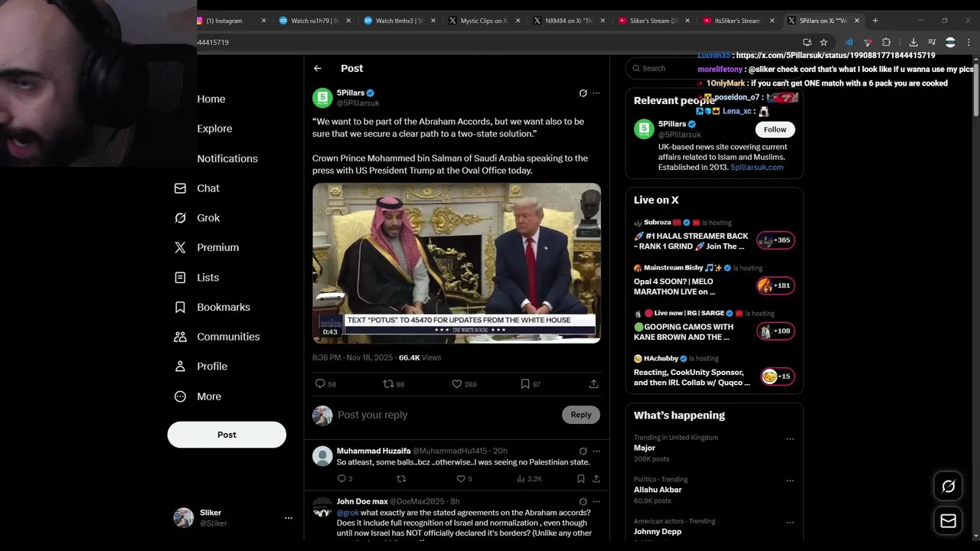Screen dimensions: 980x551
Task: Click browser bookmark star icon
Action: click(824, 42)
